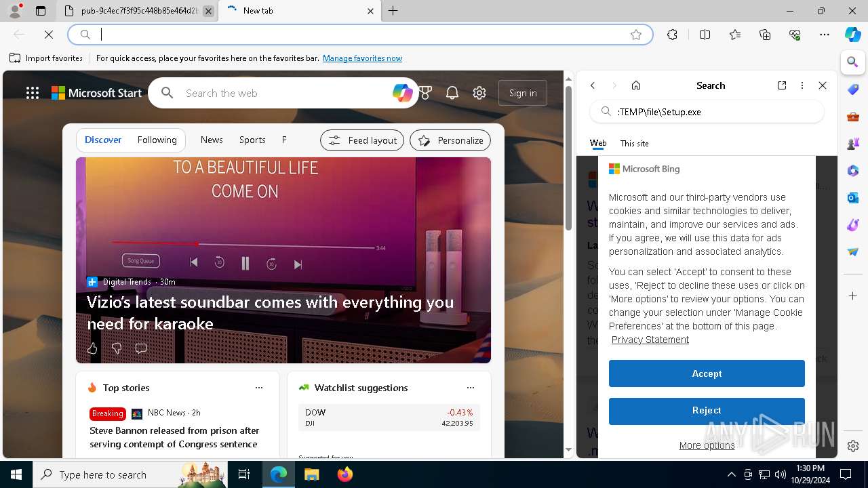Add a new browser tab

pos(393,11)
